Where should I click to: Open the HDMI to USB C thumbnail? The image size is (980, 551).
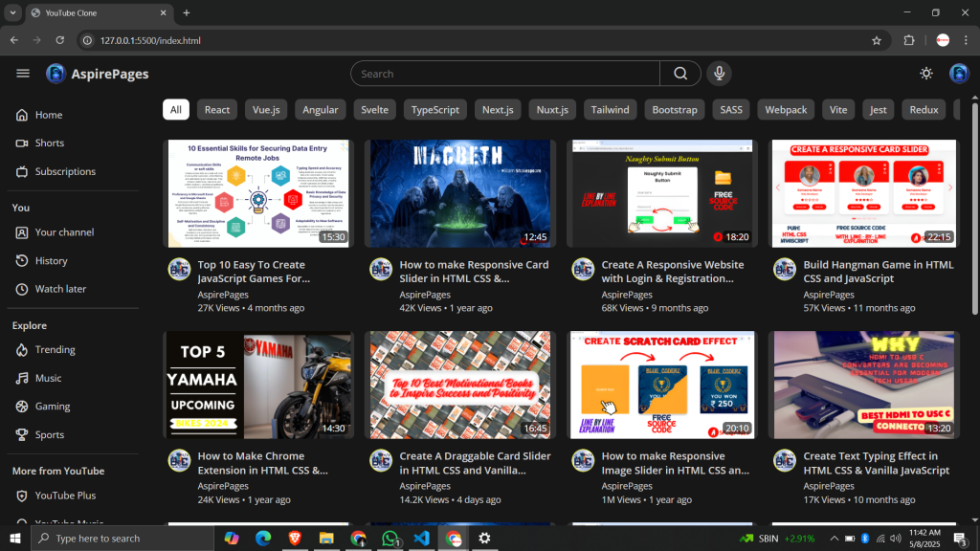(x=864, y=385)
